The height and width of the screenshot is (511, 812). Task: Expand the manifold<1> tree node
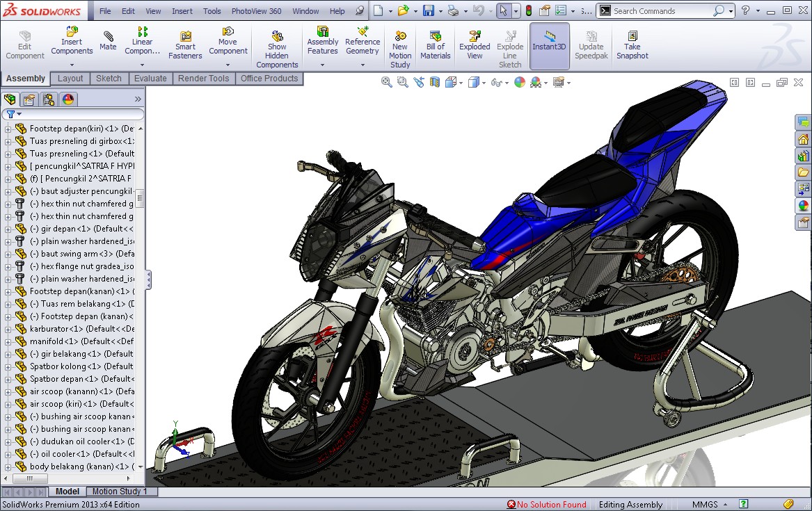7,342
